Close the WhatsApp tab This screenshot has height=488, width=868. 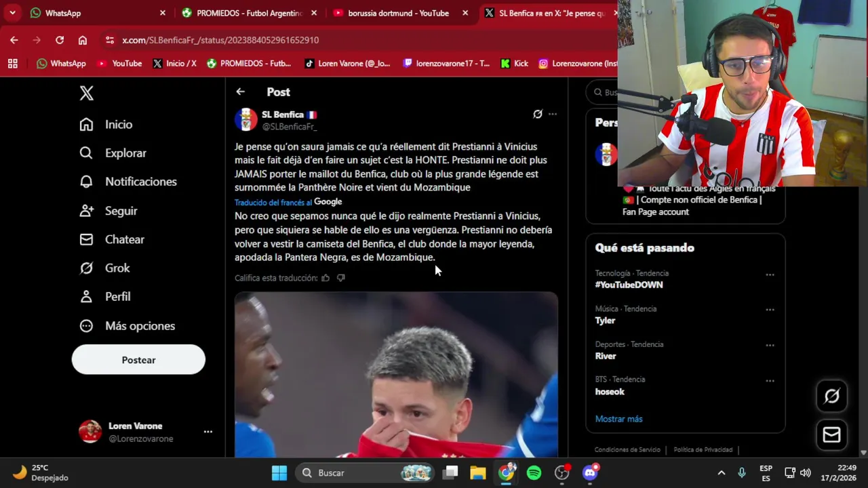(163, 13)
